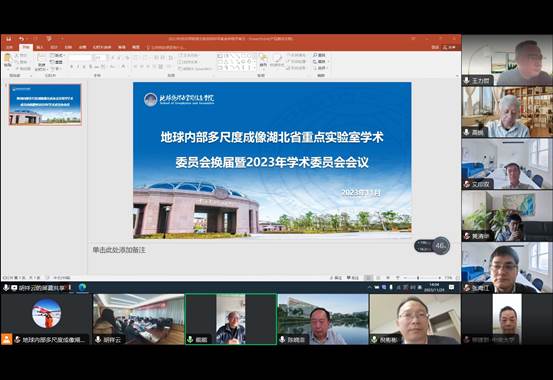Toggle the Notes pane button in status bar
Screen dimensions: 553x380
(x=337, y=278)
